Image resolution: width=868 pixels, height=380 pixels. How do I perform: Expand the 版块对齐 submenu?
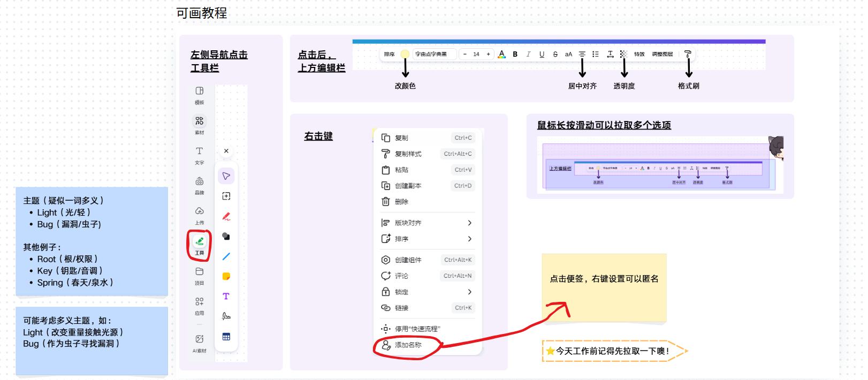tap(428, 223)
